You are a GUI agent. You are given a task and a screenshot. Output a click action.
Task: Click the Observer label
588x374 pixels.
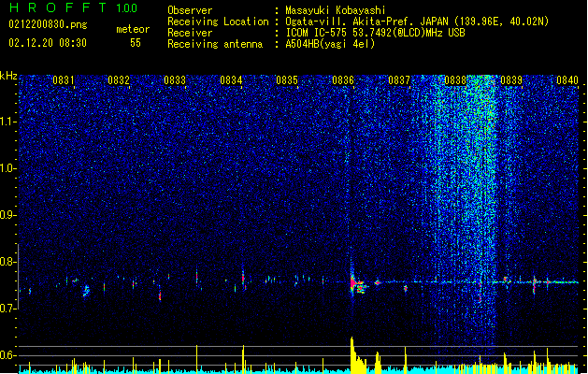coord(190,10)
